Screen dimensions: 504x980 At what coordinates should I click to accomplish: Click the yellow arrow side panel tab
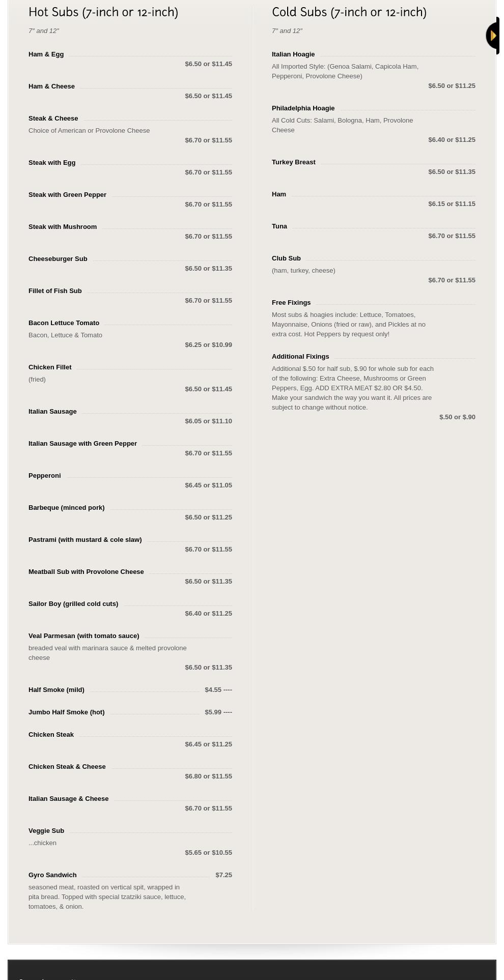click(x=493, y=36)
